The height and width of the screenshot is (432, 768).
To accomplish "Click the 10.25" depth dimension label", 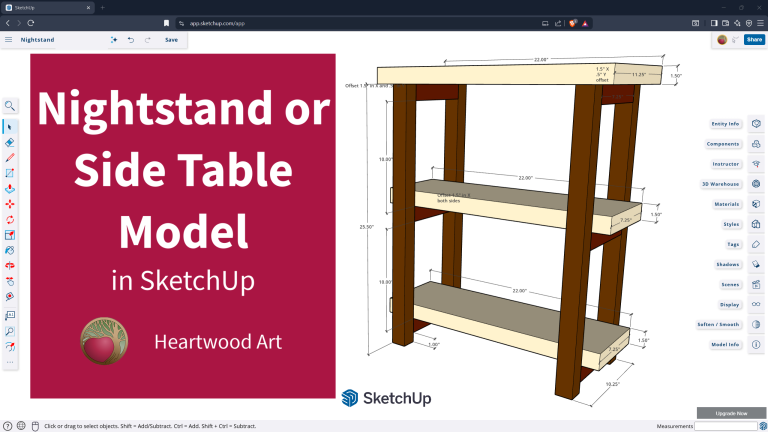I will click(x=612, y=384).
